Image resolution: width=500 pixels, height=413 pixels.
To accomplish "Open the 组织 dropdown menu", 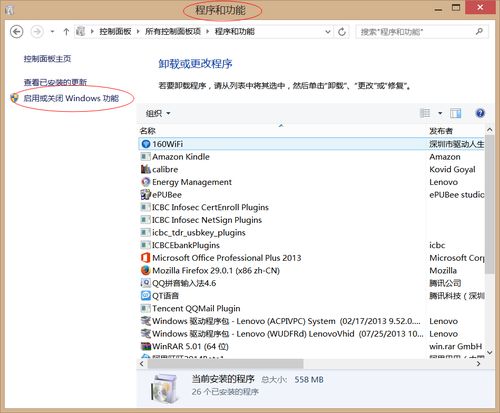I will (158, 113).
